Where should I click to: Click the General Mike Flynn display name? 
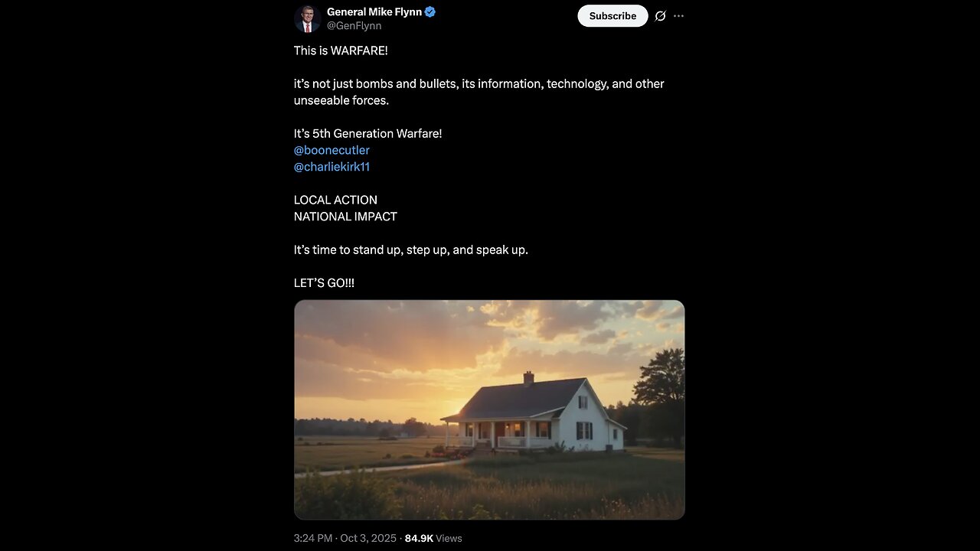pyautogui.click(x=374, y=11)
